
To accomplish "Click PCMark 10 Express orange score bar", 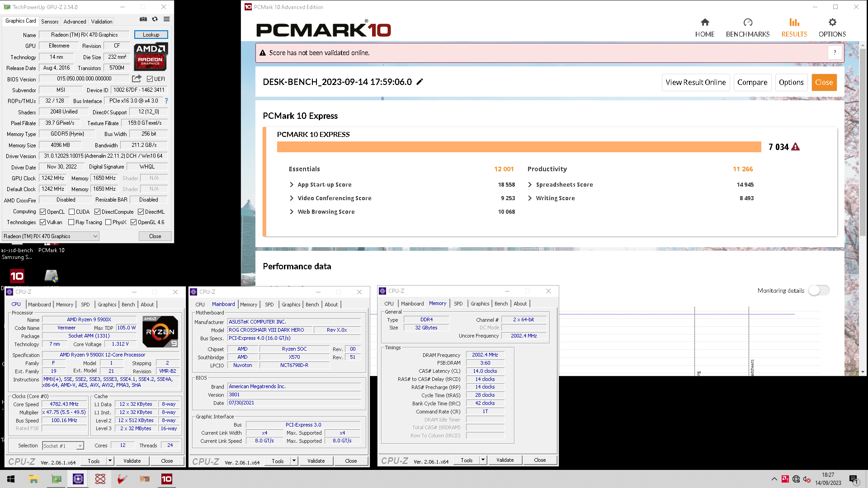I will pos(519,147).
